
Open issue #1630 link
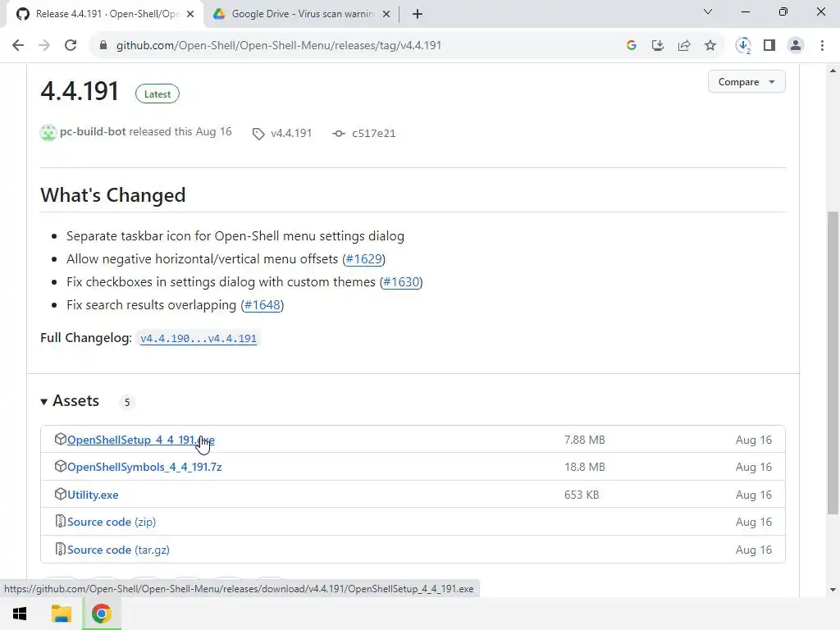point(401,282)
